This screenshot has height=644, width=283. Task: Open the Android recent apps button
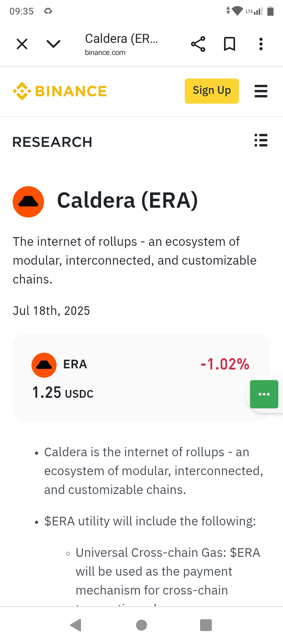(x=206, y=625)
